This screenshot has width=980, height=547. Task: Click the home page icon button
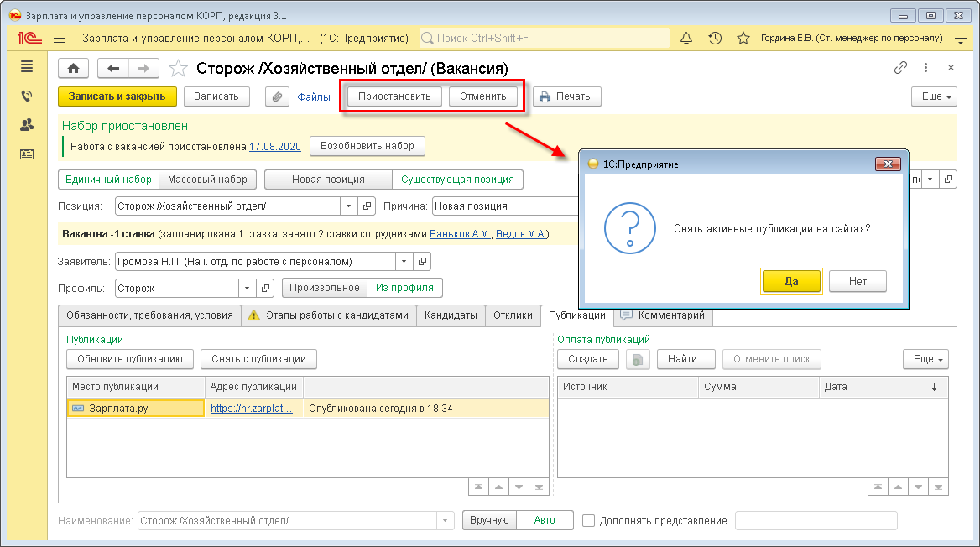[x=73, y=69]
